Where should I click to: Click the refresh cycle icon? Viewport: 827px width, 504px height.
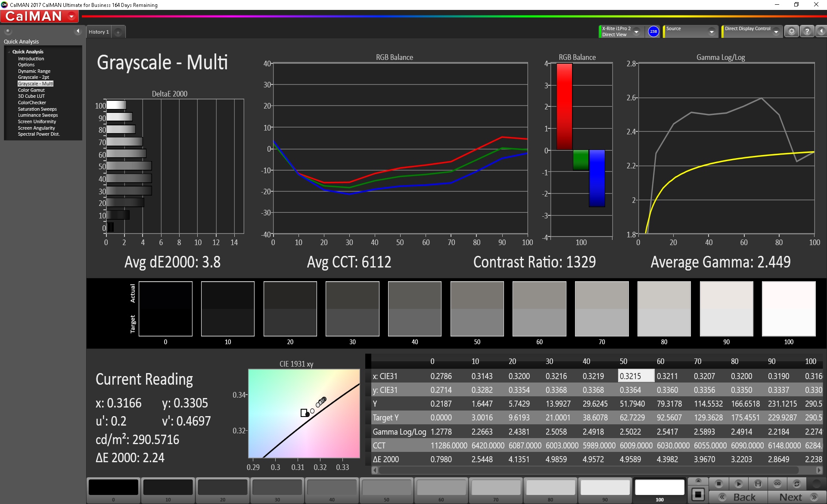[796, 484]
